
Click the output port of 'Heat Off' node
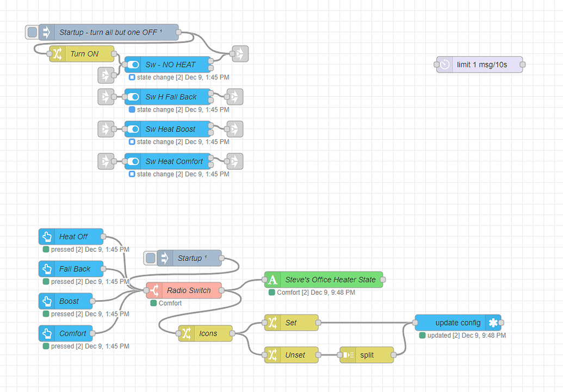click(103, 237)
